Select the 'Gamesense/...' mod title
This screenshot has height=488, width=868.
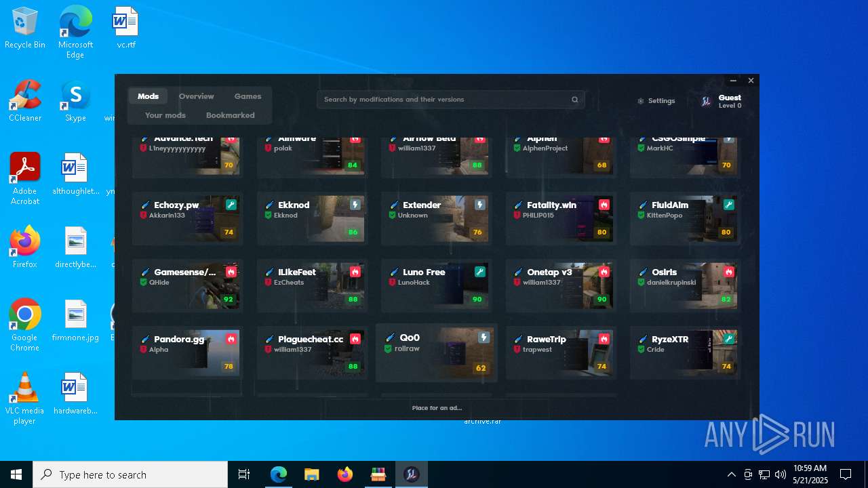tap(185, 272)
